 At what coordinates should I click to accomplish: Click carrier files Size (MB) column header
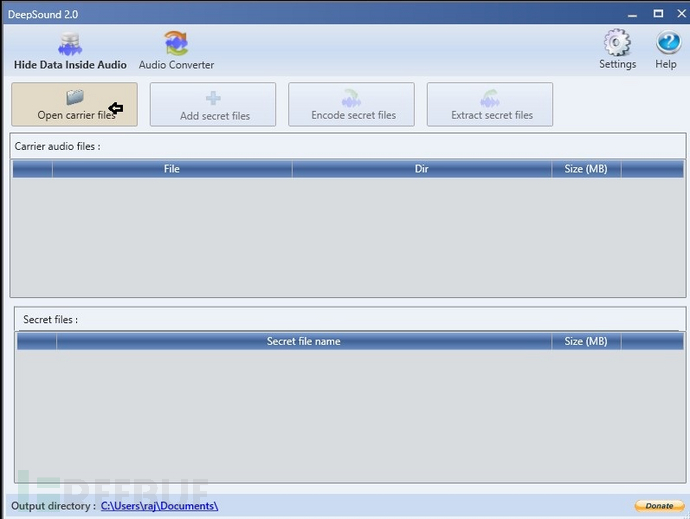tap(586, 169)
